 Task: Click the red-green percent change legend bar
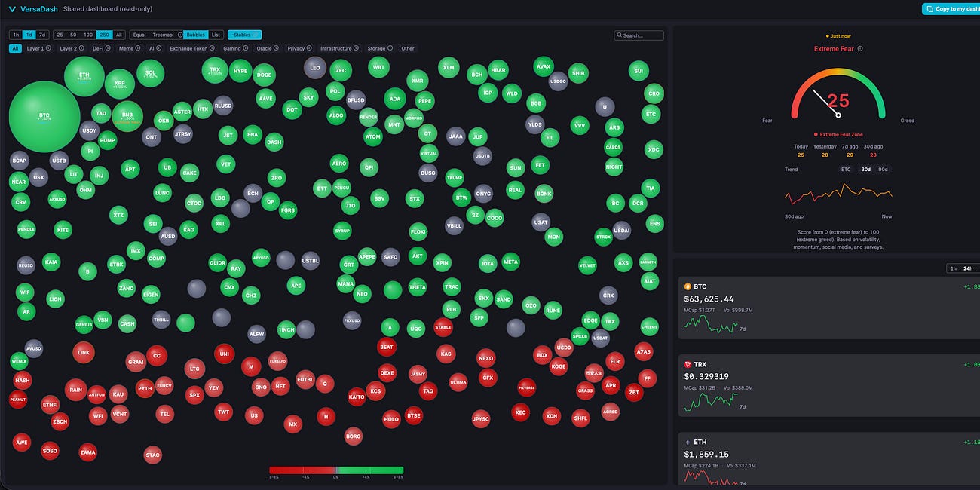click(336, 470)
